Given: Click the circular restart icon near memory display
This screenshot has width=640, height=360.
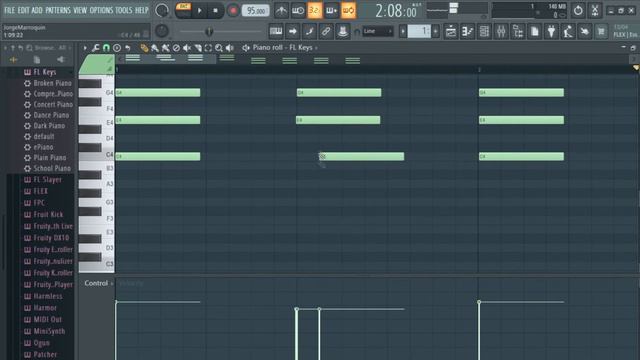Looking at the screenshot, I should point(578,11).
